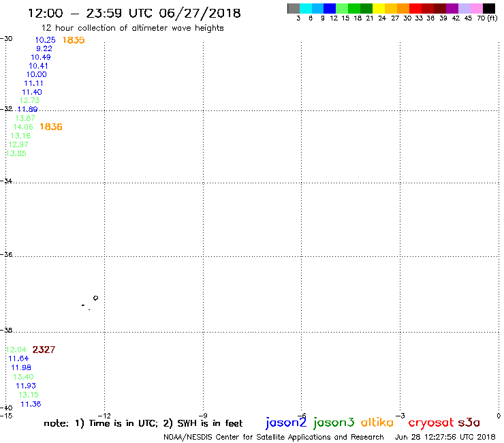Screen dimensions: 504x443
Task: Click the pink swatch in the color scale
Action: point(476,8)
